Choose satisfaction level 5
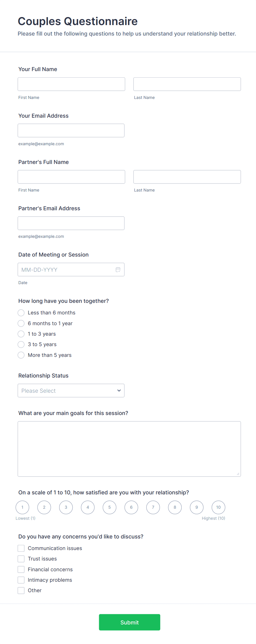This screenshot has height=644, width=256. [x=109, y=507]
